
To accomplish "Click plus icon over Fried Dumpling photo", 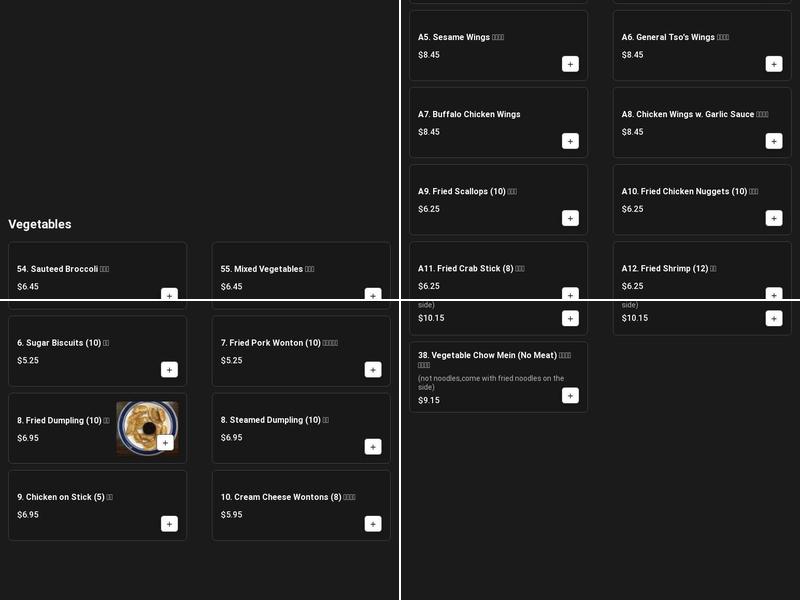I will 165,443.
